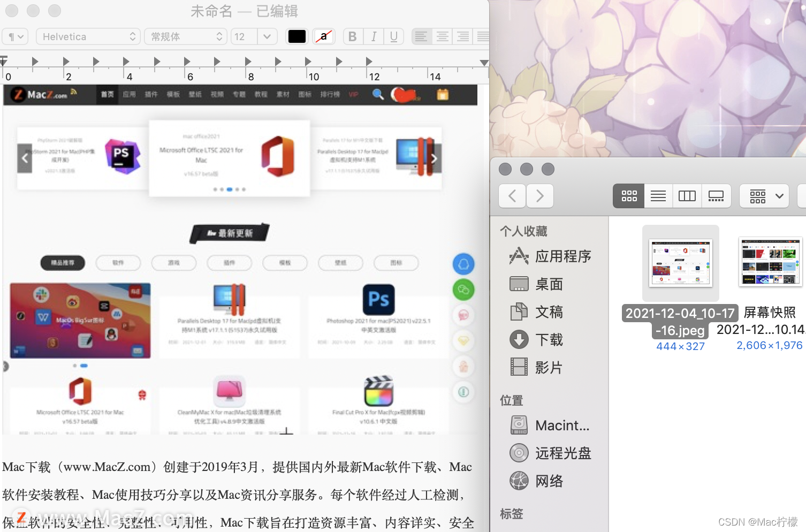
Task: Open 影片 in the Finder sidebar
Action: coord(536,368)
